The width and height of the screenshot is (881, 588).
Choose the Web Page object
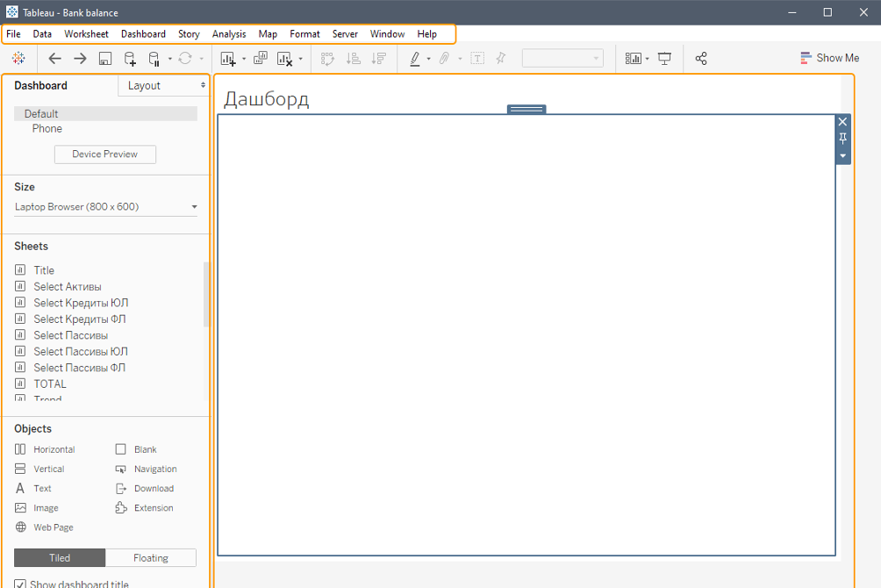[45, 527]
